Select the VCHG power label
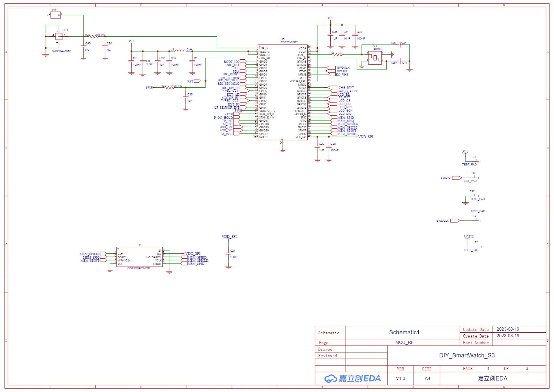Screen dimensions: 554x392 (x=469, y=237)
